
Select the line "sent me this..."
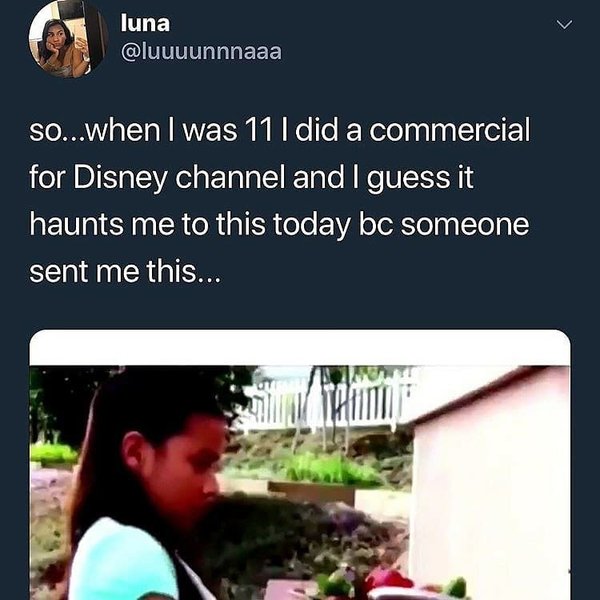point(125,271)
